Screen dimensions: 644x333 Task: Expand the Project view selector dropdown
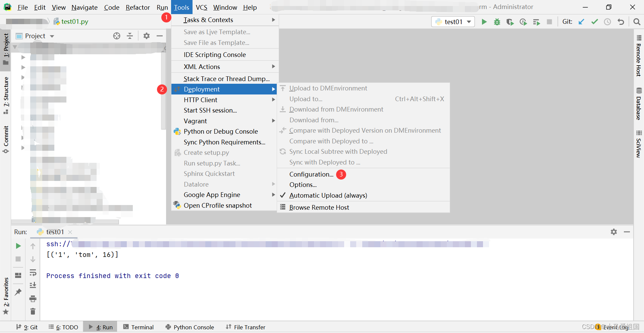click(x=52, y=36)
